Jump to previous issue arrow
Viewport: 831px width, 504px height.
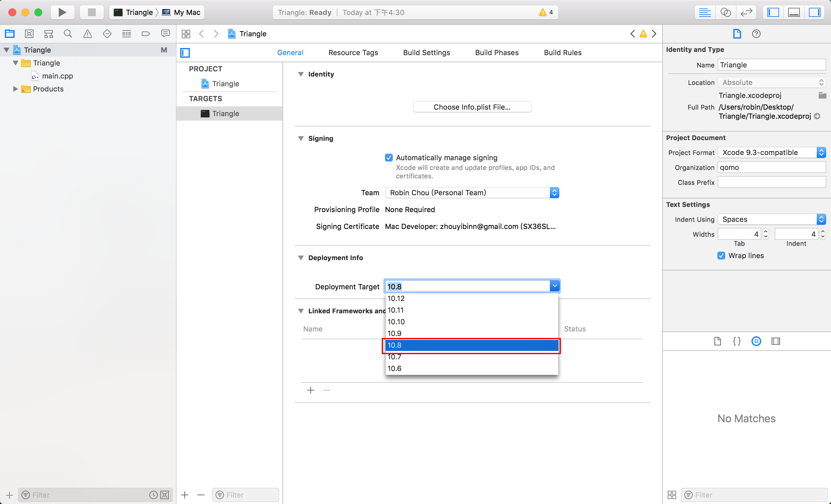pyautogui.click(x=633, y=34)
